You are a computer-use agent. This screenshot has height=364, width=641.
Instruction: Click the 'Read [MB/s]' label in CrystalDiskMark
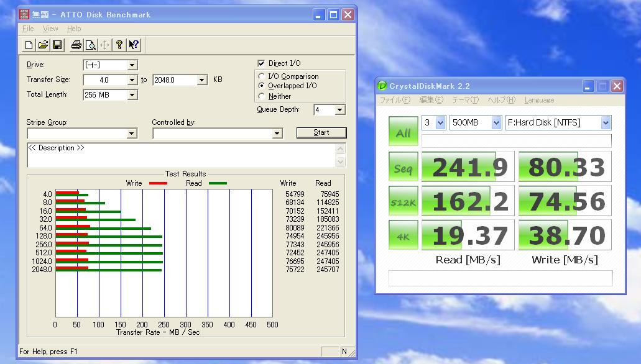468,260
